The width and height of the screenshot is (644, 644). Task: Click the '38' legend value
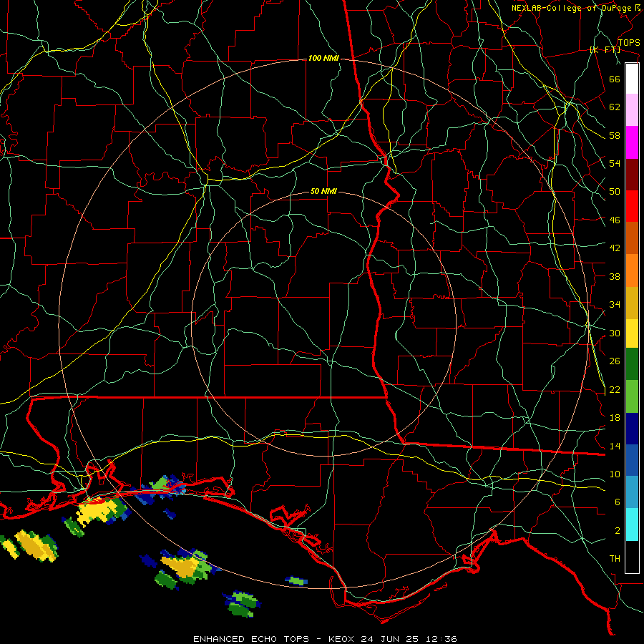pos(615,276)
